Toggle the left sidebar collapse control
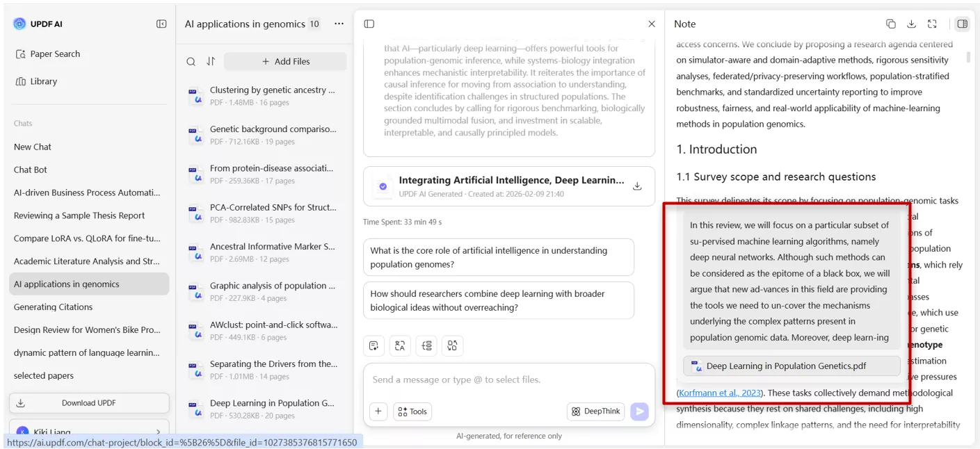Image resolution: width=980 pixels, height=449 pixels. point(161,23)
